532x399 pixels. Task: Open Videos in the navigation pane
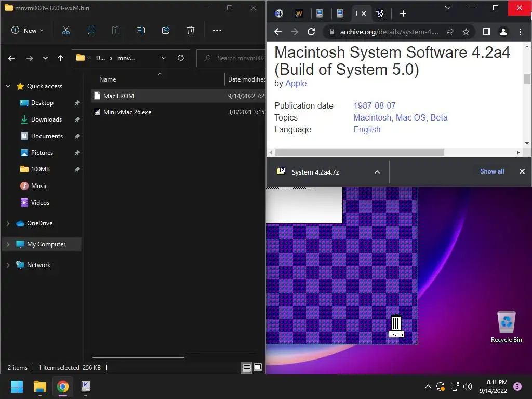40,203
